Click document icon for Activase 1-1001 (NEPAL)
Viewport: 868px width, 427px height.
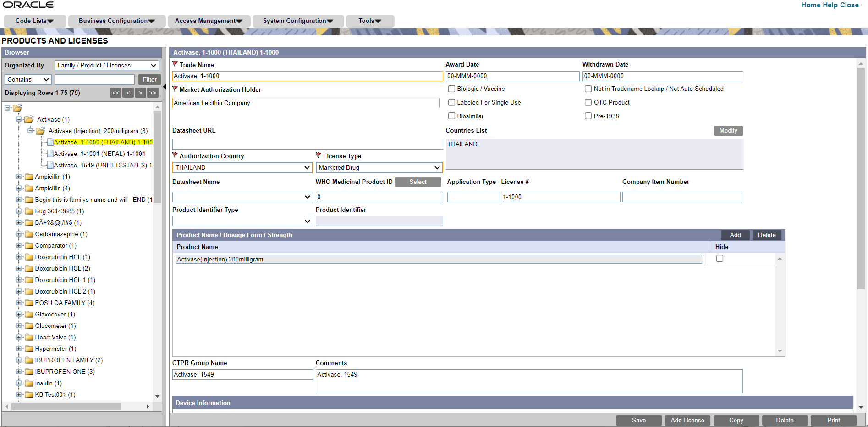(x=50, y=154)
